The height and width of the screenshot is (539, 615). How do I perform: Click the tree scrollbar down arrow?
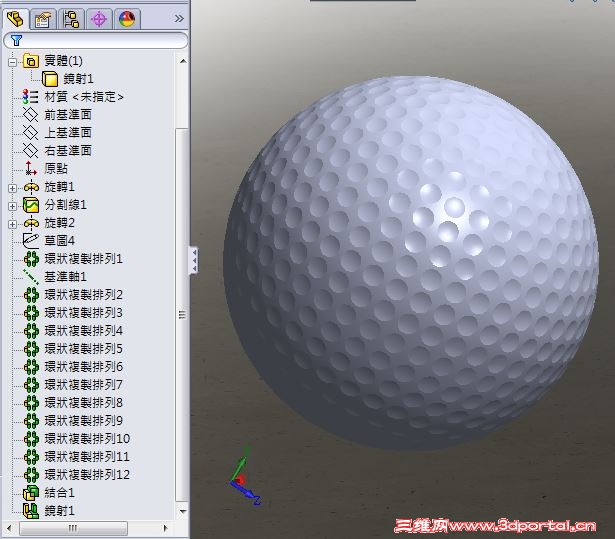[x=183, y=511]
